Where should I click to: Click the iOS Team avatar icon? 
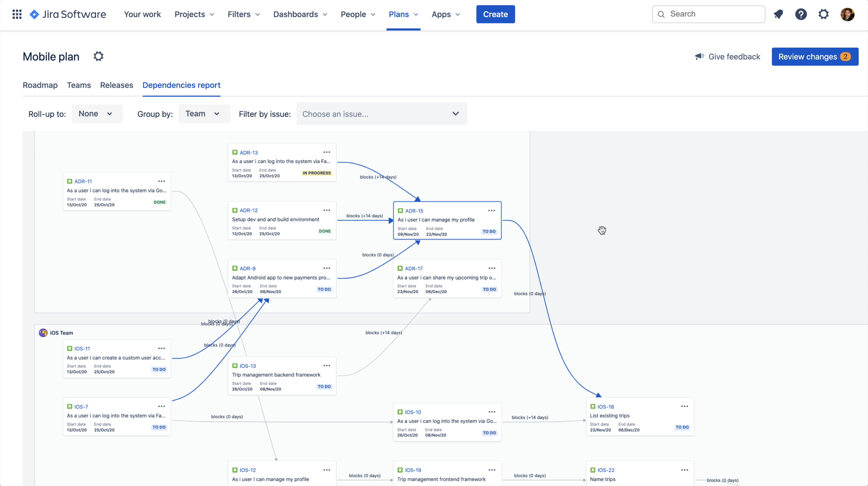(43, 332)
